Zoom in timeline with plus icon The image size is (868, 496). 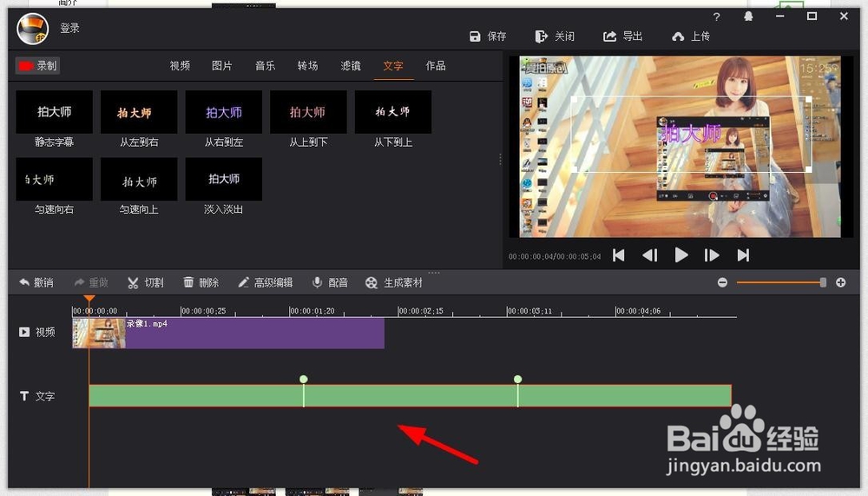(841, 282)
